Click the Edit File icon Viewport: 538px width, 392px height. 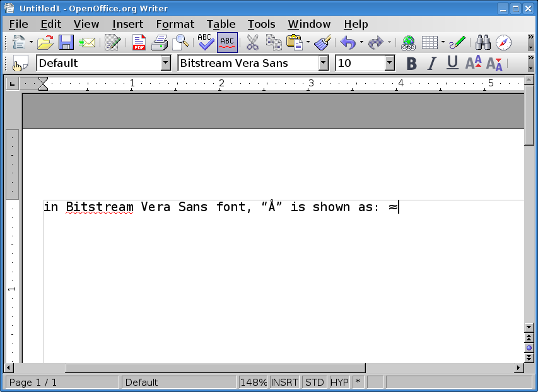112,42
